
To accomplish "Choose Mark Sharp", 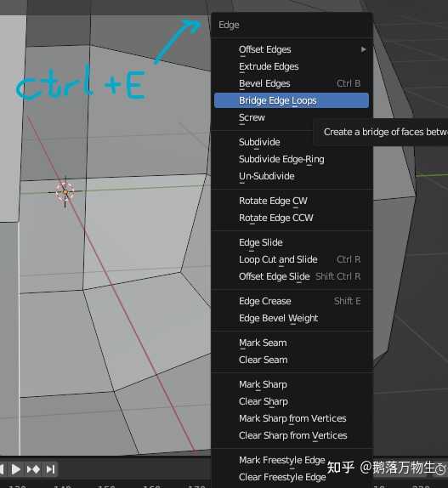I will 292,384.
